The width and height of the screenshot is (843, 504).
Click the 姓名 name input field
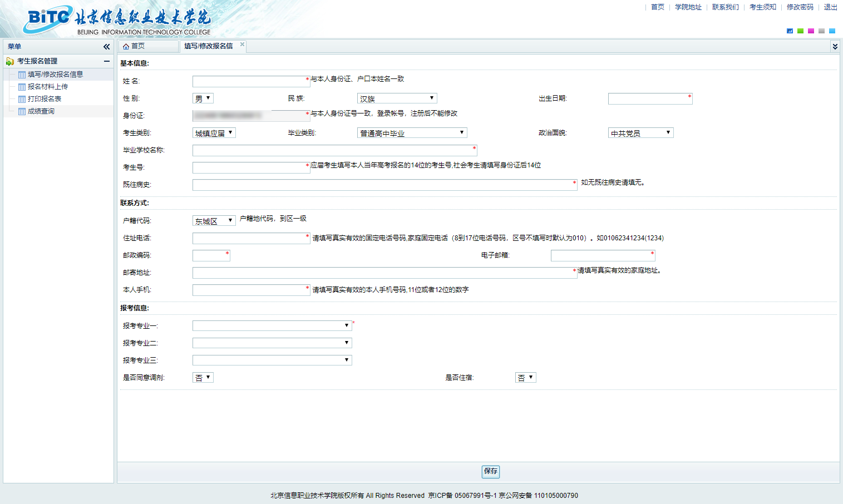point(251,81)
